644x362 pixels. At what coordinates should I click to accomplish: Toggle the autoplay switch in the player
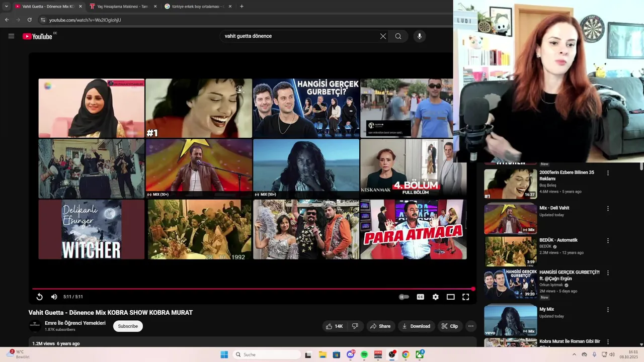[404, 297]
